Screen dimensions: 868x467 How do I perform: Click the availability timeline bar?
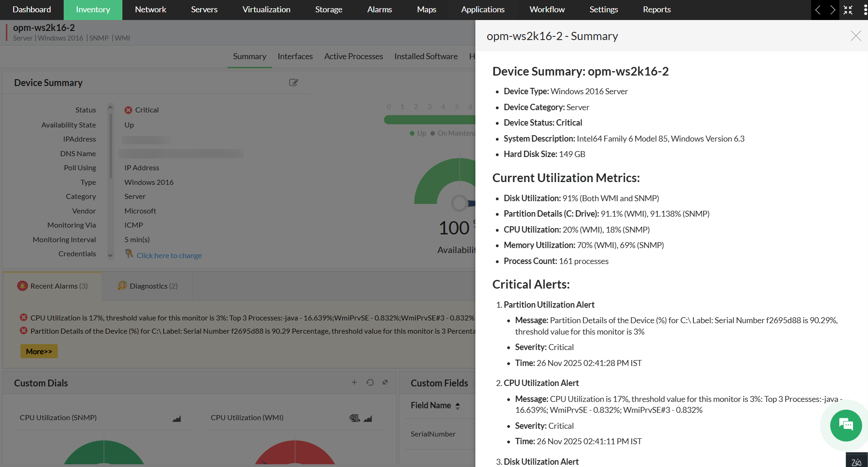[x=429, y=120]
